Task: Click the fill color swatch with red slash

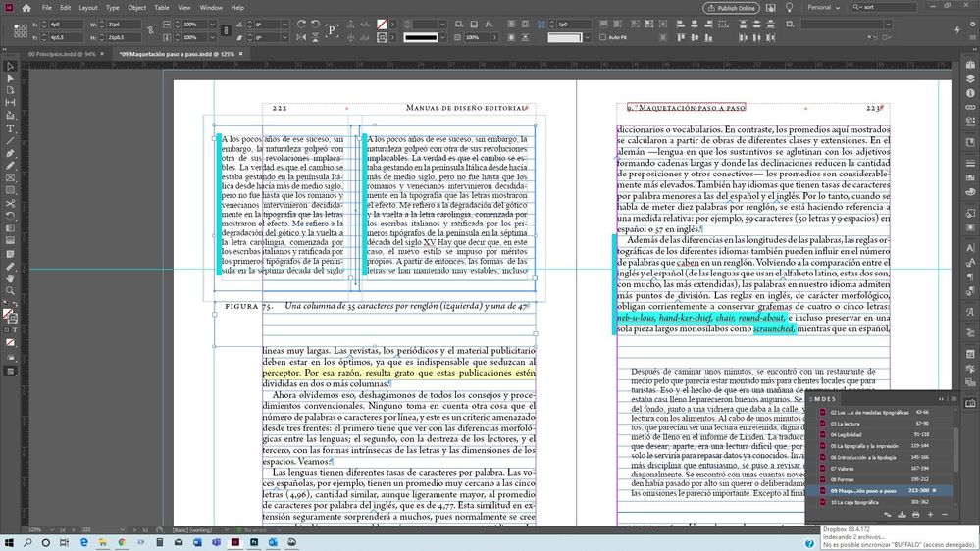Action: (x=382, y=24)
